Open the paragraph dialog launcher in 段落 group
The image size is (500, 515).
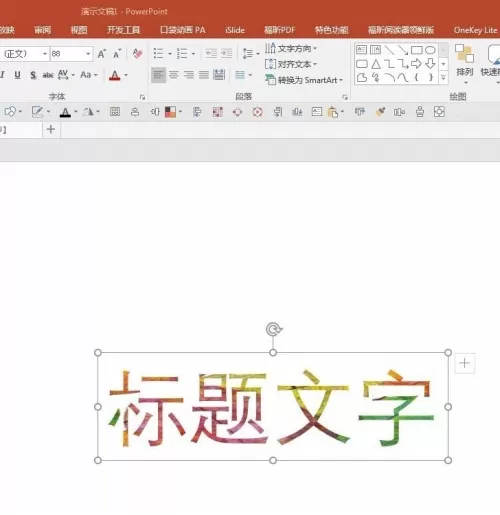(x=345, y=97)
